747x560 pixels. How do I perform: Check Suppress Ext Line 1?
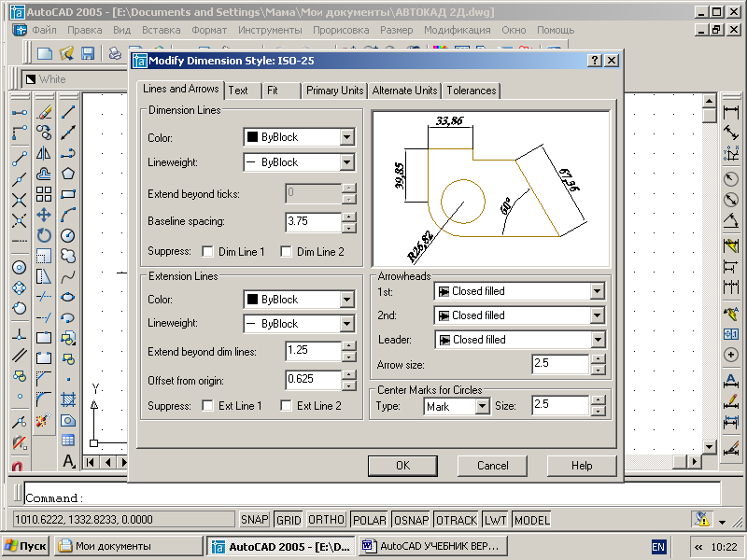point(207,406)
